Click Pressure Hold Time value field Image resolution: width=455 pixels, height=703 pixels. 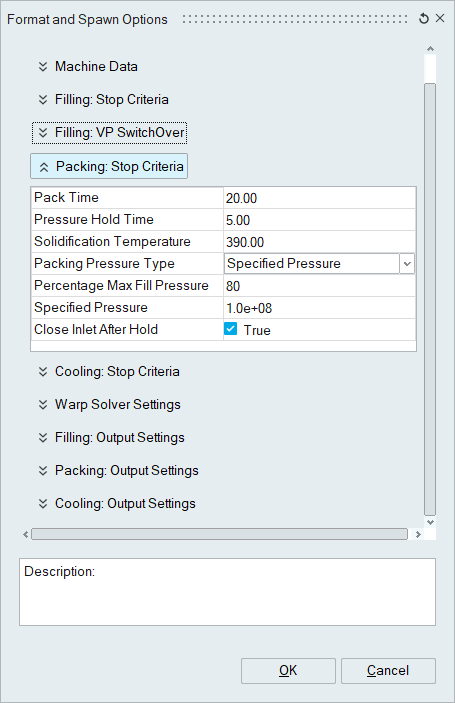tap(319, 220)
